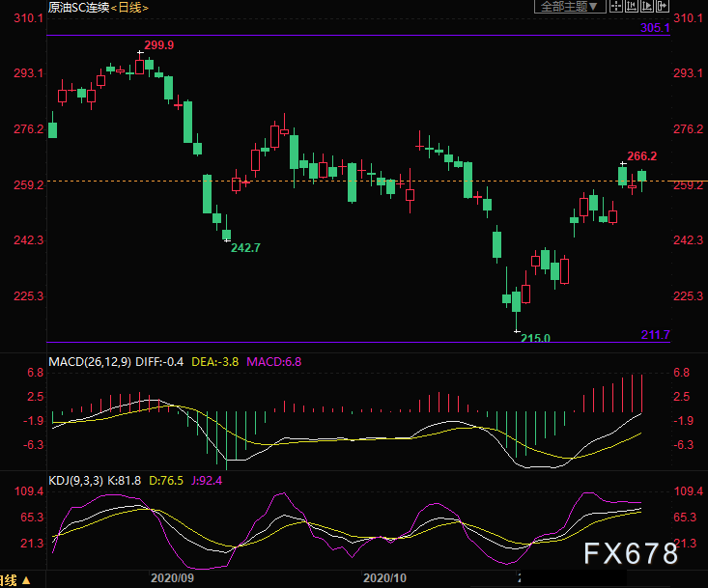Click 225.3 on the right price axis
Screen dimensions: 708x588
[x=689, y=296]
